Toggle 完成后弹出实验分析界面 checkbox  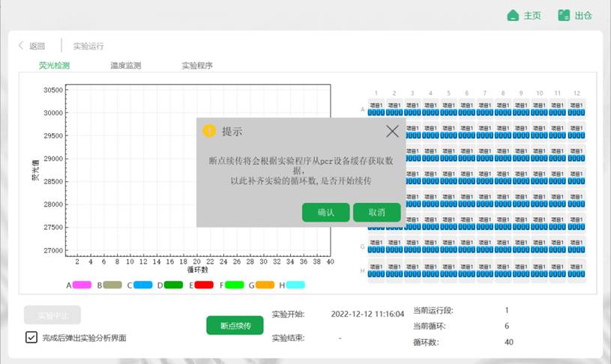[31, 337]
